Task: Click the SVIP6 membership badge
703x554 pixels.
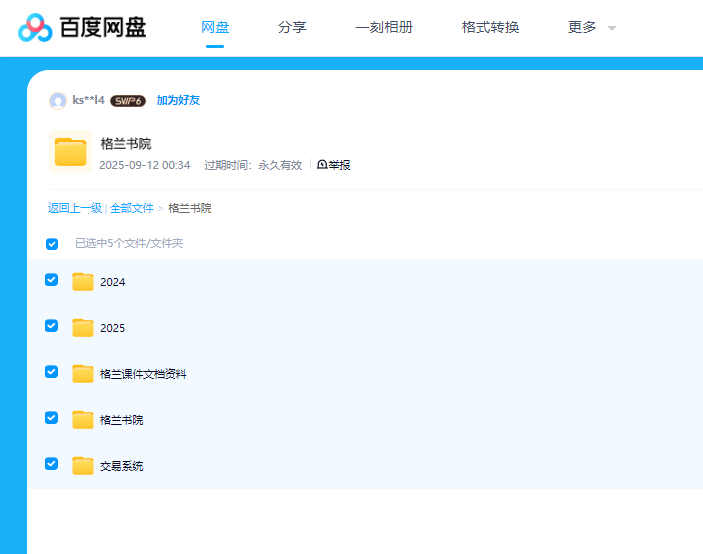Action: pos(128,101)
